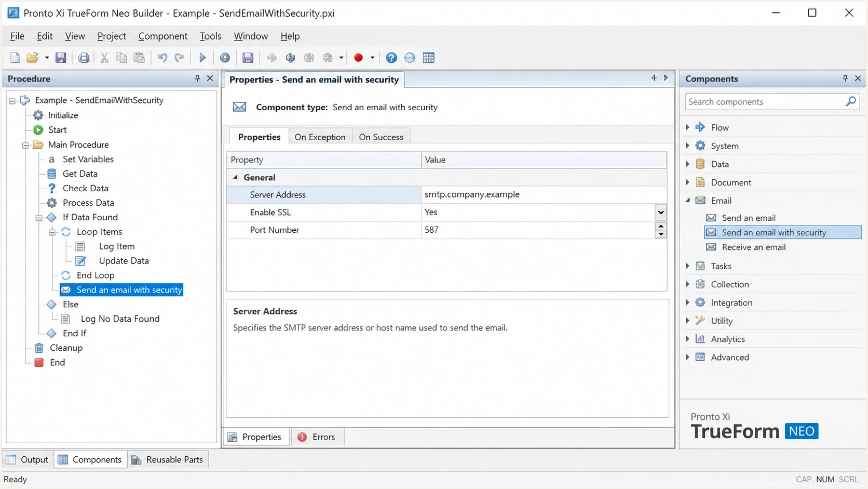Undo the last action

click(162, 58)
